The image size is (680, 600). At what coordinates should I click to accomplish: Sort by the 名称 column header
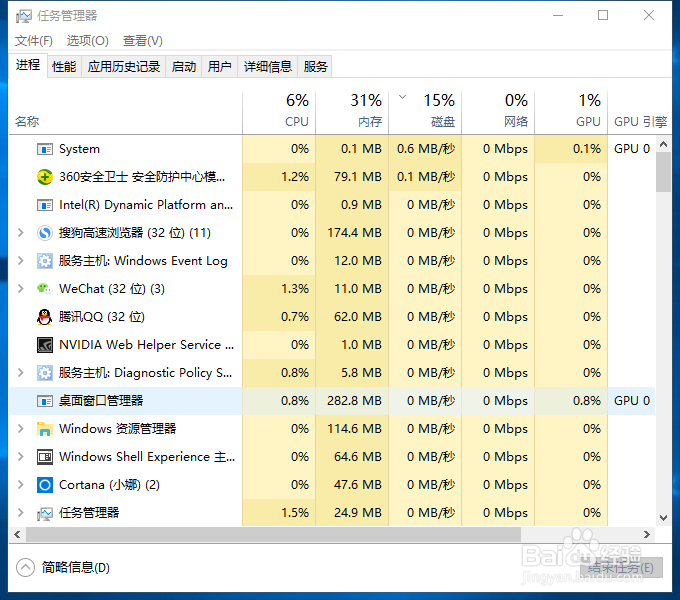tap(125, 111)
